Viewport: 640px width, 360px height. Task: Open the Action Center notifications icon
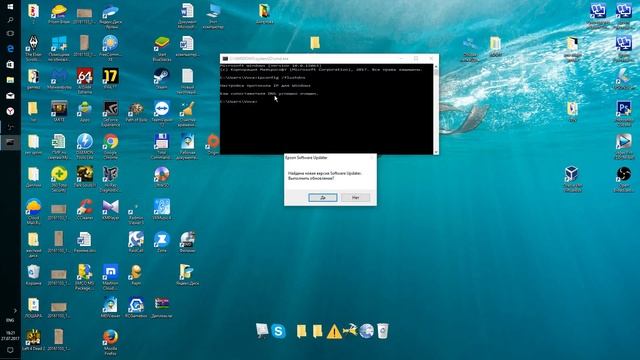(x=10, y=350)
